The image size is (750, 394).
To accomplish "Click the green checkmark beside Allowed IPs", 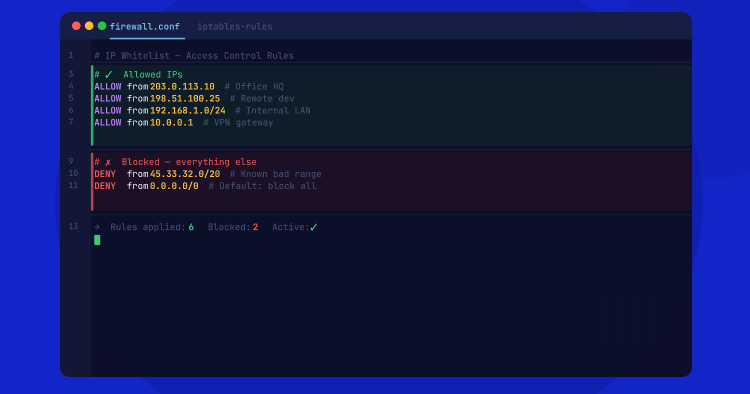I will point(109,75).
